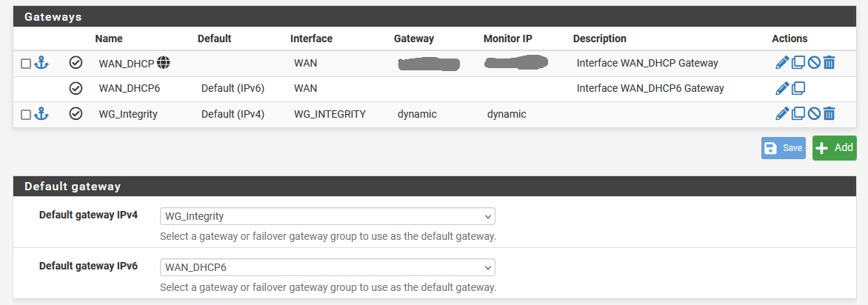Click the anchor icon for WAN_DHCP row
868x305 pixels.
[41, 63]
